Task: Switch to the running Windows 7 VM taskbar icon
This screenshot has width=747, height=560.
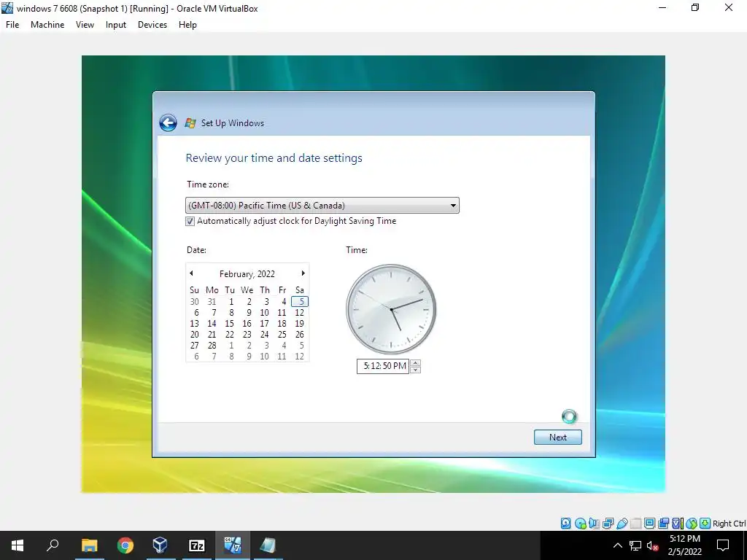Action: [233, 545]
